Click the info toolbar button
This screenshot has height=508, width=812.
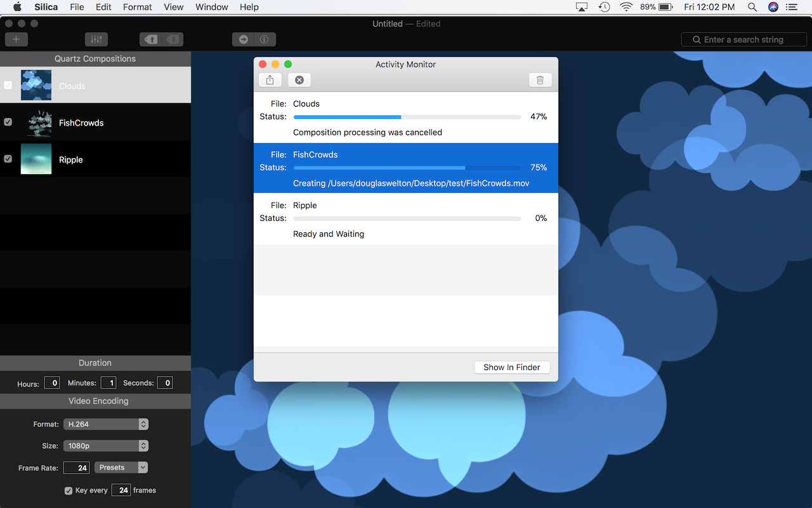pyautogui.click(x=265, y=39)
